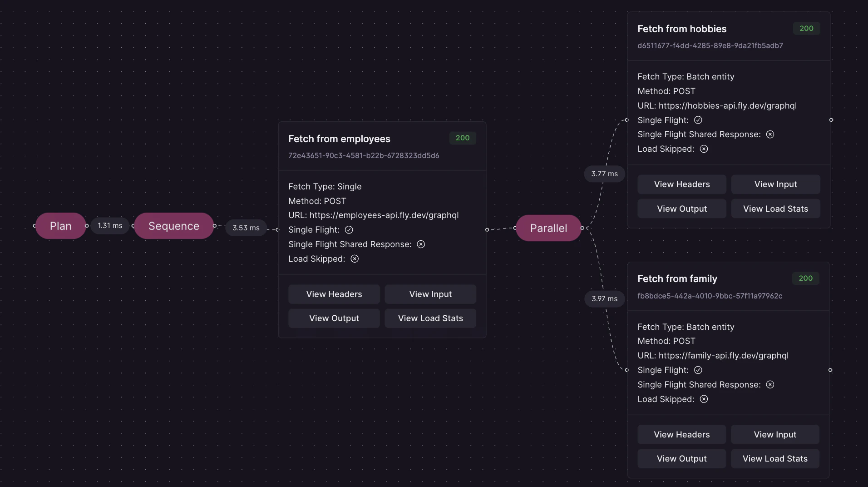Toggle the 200 status badge on employees card
The width and height of the screenshot is (868, 487).
tap(462, 138)
